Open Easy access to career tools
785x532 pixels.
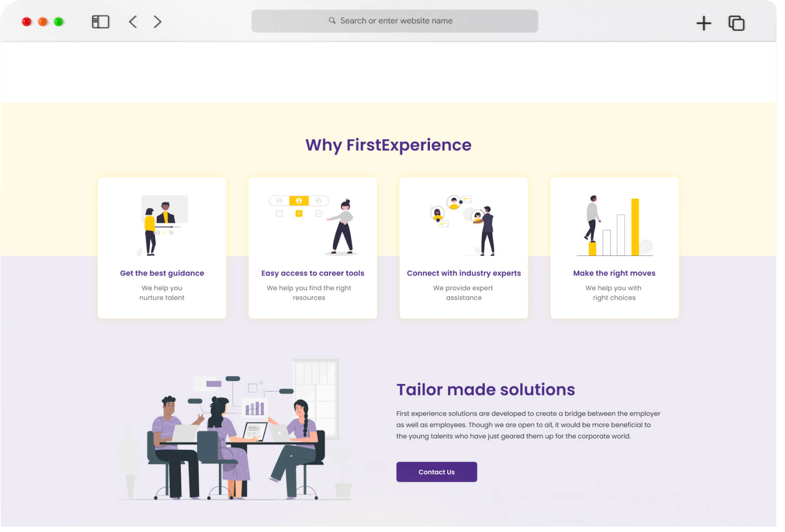(x=313, y=273)
